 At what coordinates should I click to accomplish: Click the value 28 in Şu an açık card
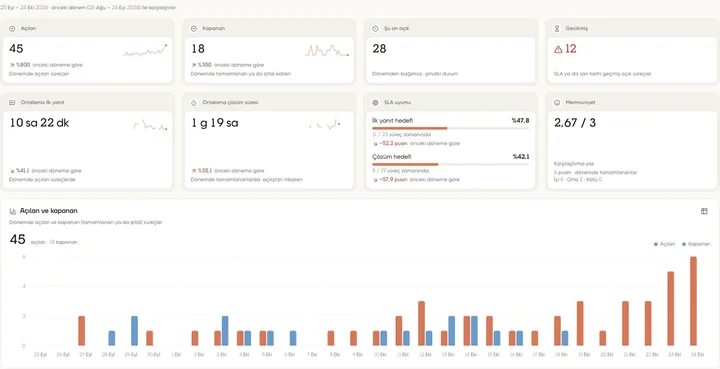(x=379, y=49)
